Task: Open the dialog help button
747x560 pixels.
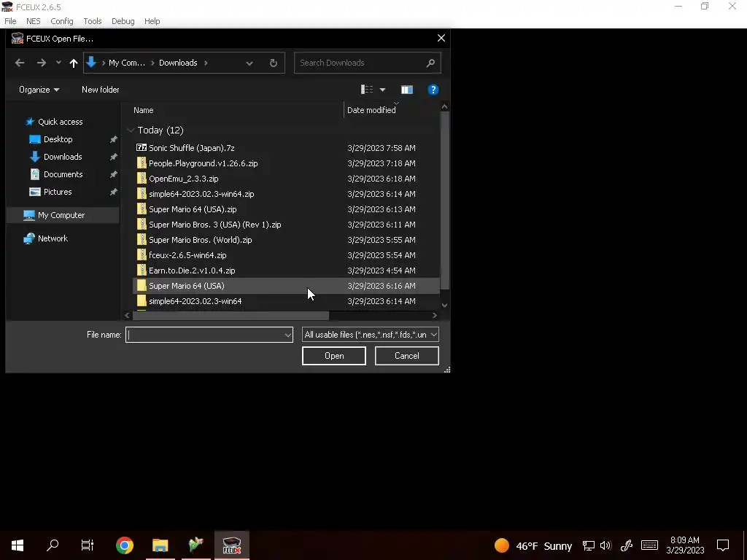Action: (x=433, y=90)
